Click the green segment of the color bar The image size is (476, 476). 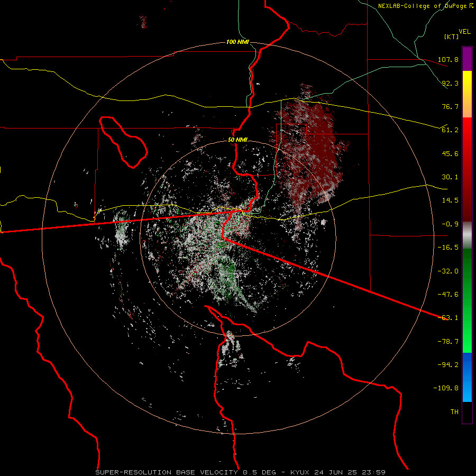(x=467, y=300)
